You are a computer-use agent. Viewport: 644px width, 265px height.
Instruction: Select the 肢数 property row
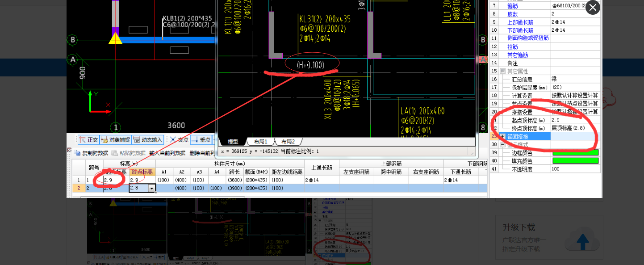(x=545, y=14)
